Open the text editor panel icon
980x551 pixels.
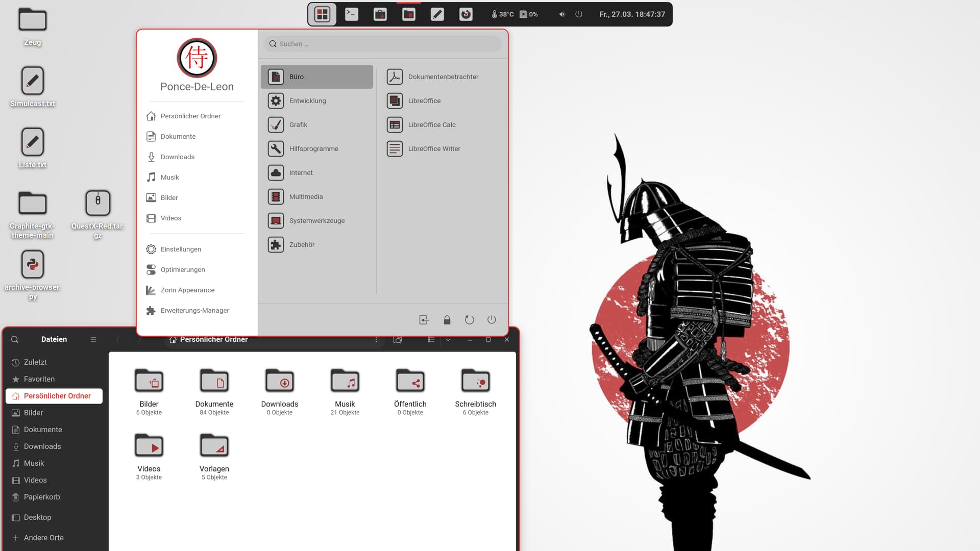(437, 14)
